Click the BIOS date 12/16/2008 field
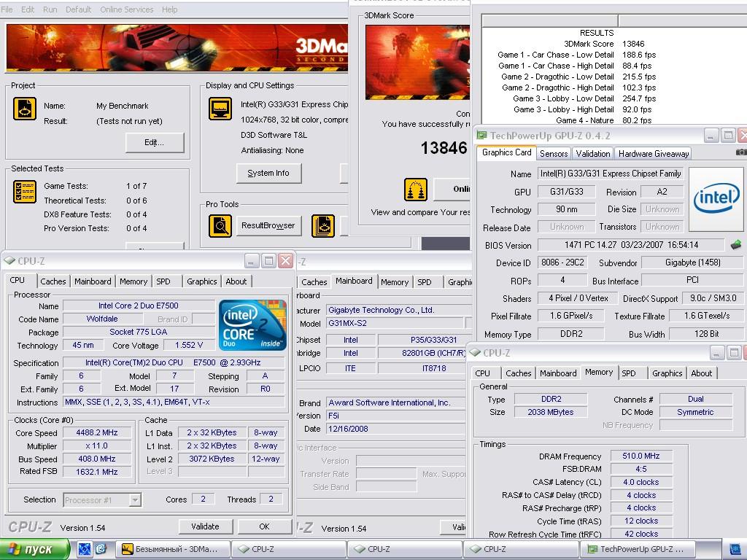The width and height of the screenshot is (747, 560). (395, 429)
